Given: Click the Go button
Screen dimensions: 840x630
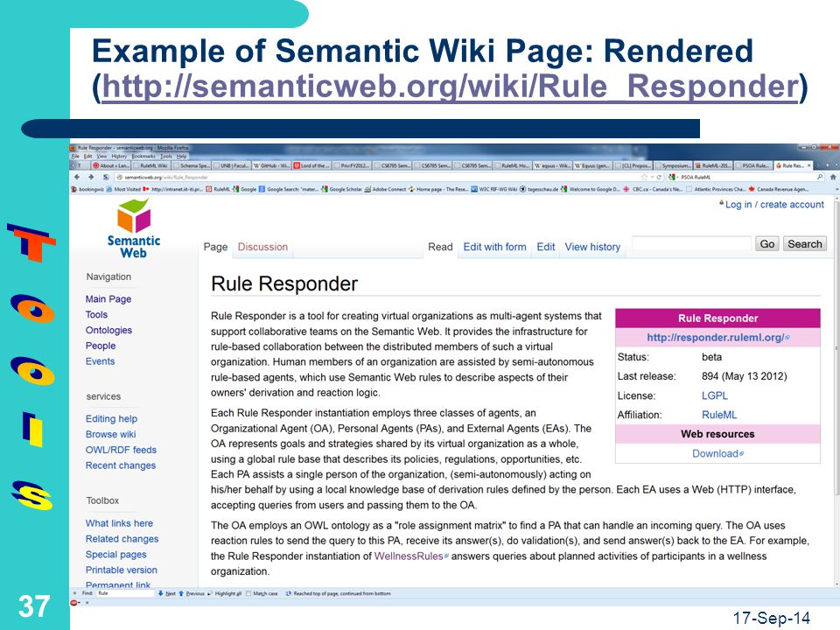Looking at the screenshot, I should point(767,244).
